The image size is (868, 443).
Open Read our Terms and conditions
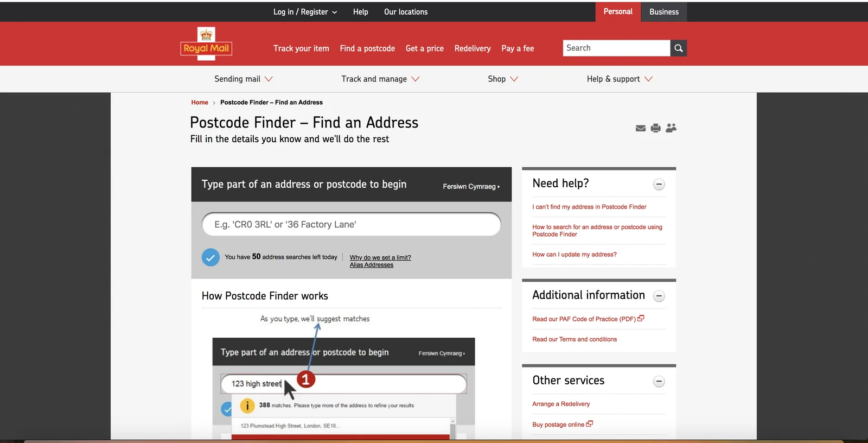575,339
